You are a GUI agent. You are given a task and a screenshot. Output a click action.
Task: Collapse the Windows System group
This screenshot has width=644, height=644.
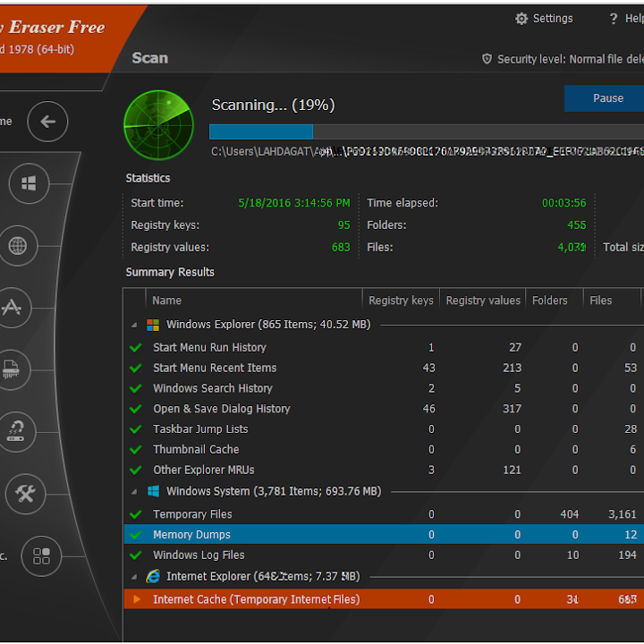pyautogui.click(x=134, y=492)
